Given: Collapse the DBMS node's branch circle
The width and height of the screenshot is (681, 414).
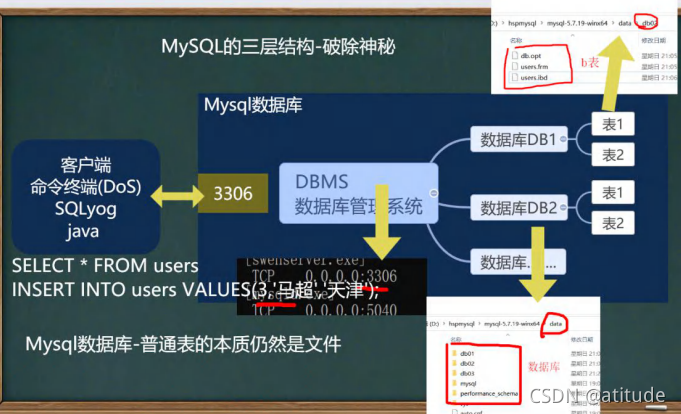Looking at the screenshot, I should [x=433, y=193].
